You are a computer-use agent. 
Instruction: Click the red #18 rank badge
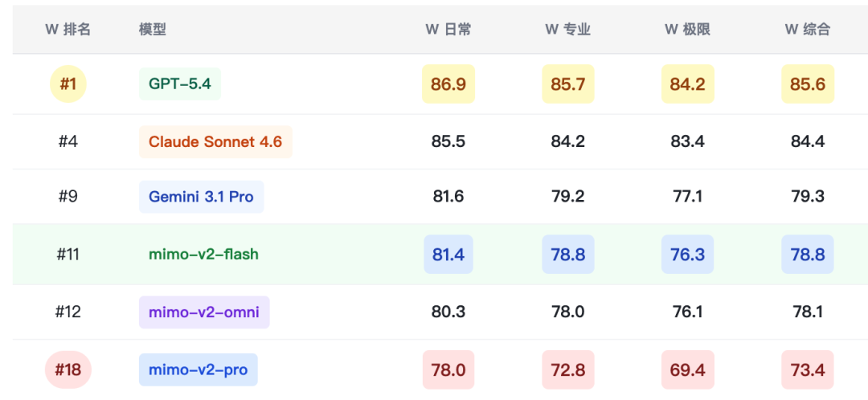tap(68, 370)
